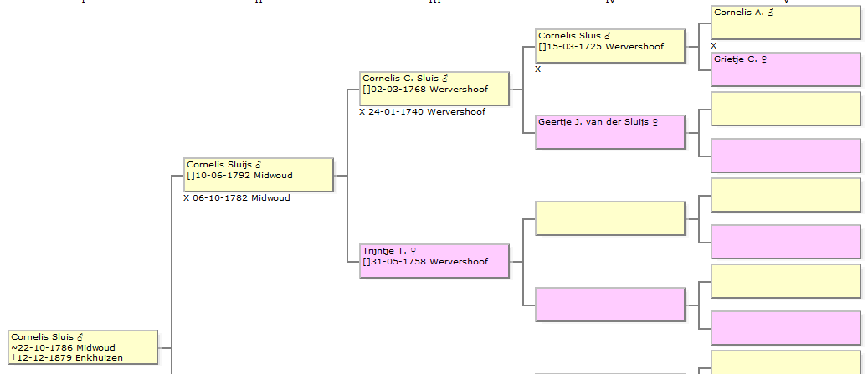
Task: Select empty father box of Geertje J. van der Sluijs
Action: coord(785,109)
